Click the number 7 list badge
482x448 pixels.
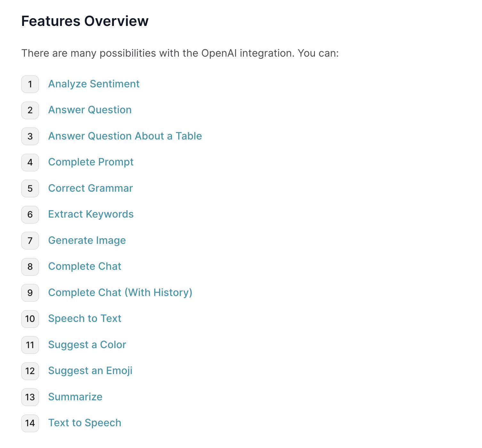(x=30, y=241)
